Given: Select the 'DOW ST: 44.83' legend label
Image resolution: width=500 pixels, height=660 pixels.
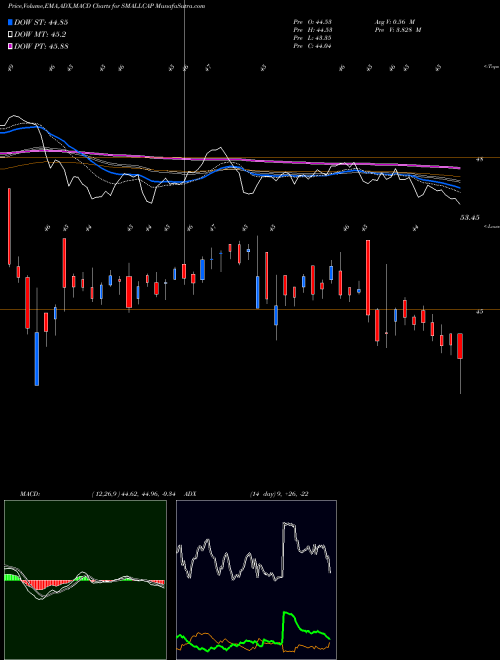Looking at the screenshot, I should click(41, 22).
